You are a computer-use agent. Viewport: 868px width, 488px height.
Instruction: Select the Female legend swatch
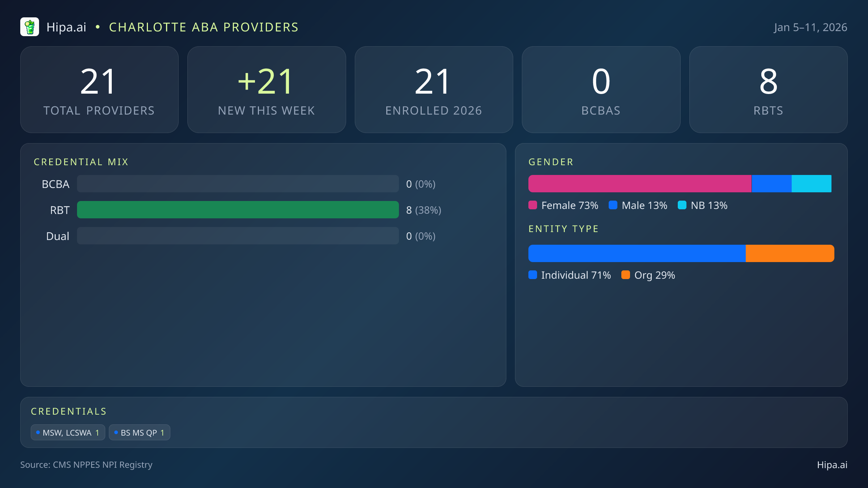tap(533, 205)
